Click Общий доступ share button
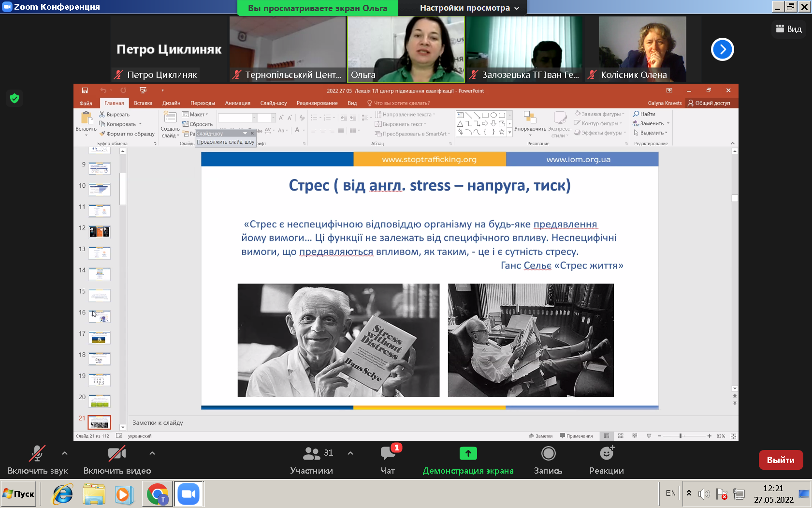 709,103
